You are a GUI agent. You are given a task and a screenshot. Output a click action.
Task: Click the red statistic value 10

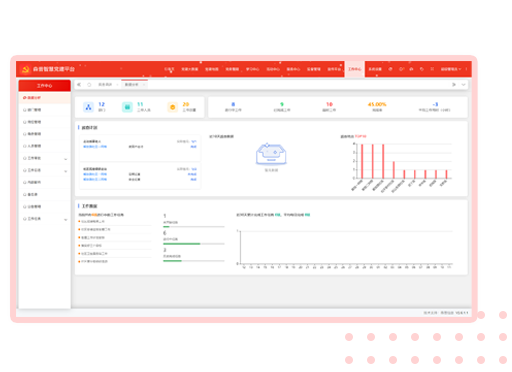pyautogui.click(x=329, y=104)
